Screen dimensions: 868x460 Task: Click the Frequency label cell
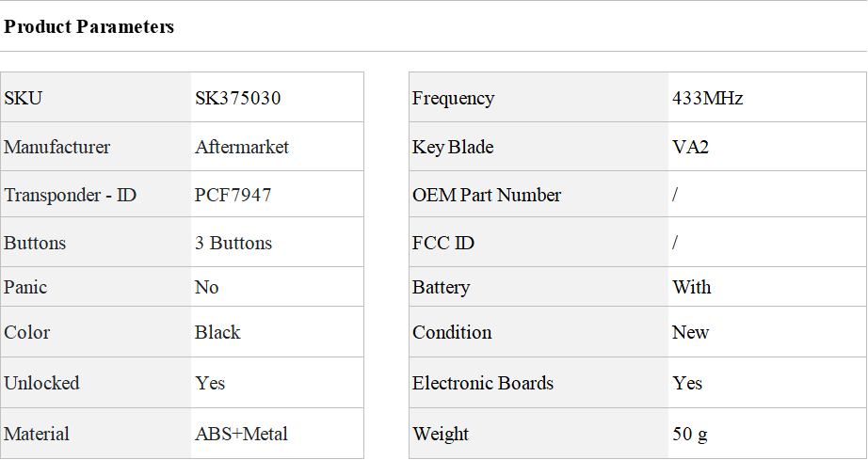pyautogui.click(x=453, y=98)
